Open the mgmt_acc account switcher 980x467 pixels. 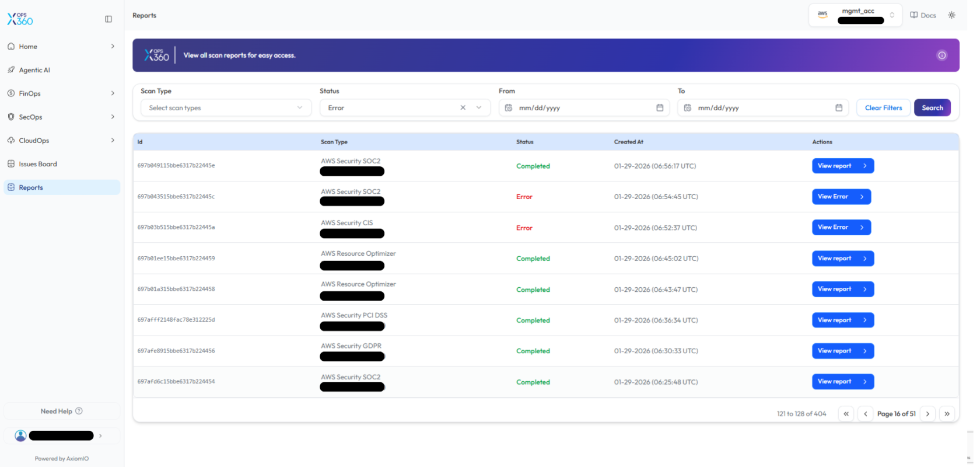(855, 15)
